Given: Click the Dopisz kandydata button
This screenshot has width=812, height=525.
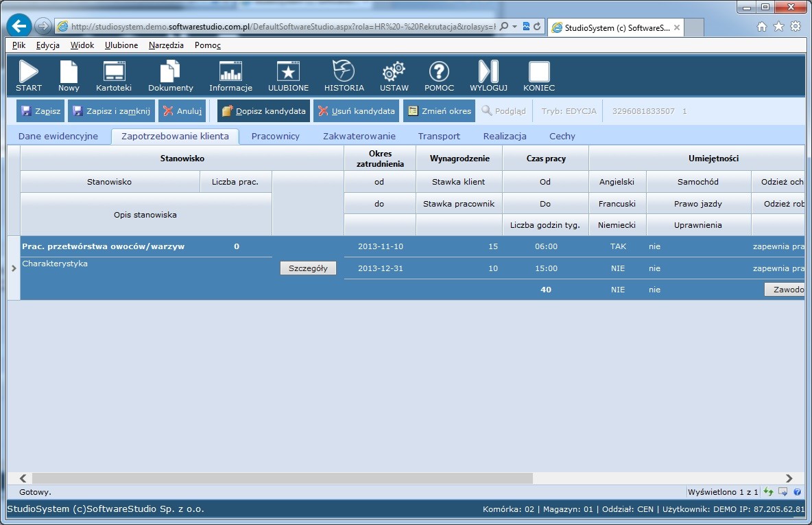Looking at the screenshot, I should pos(263,111).
